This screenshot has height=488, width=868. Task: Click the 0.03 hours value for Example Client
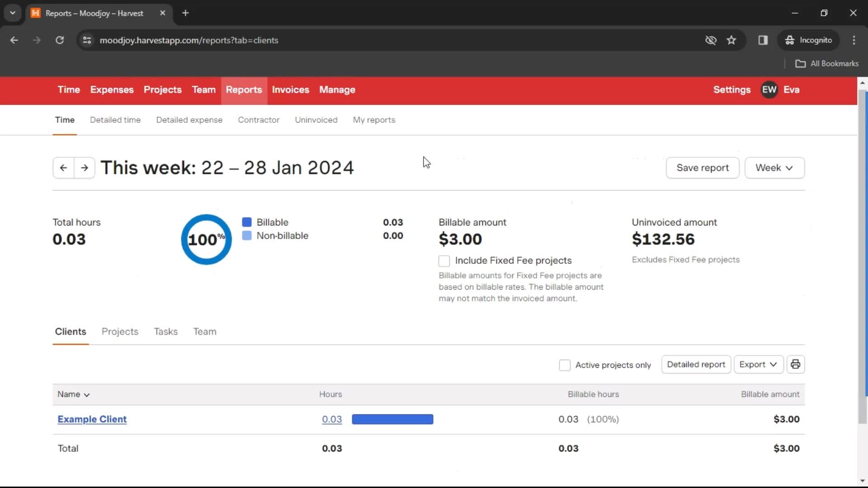tap(332, 419)
